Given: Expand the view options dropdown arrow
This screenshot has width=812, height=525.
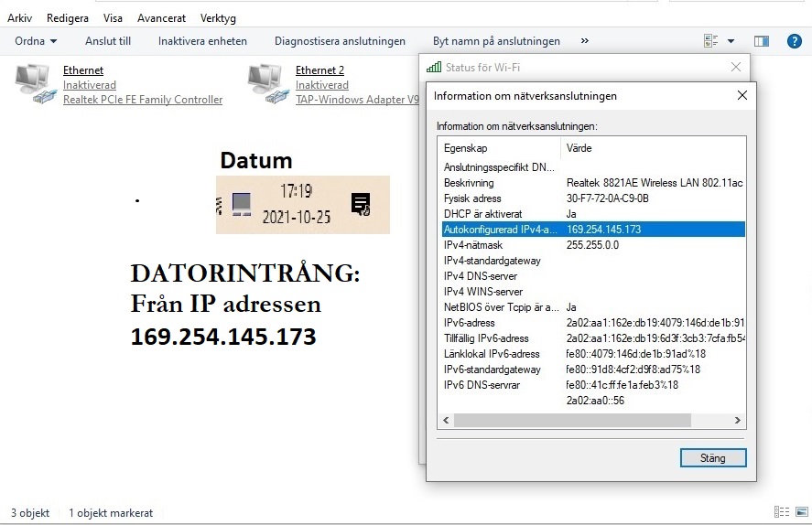Looking at the screenshot, I should pyautogui.click(x=731, y=41).
